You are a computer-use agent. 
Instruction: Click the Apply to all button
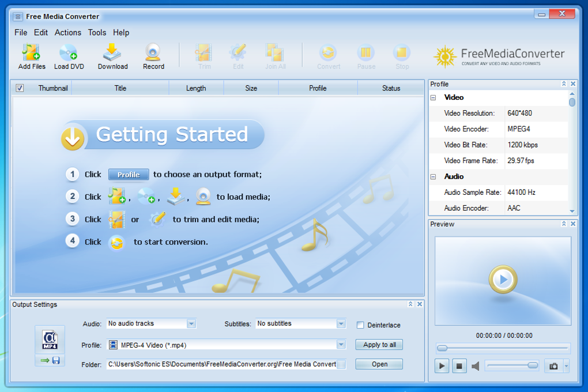click(x=379, y=345)
